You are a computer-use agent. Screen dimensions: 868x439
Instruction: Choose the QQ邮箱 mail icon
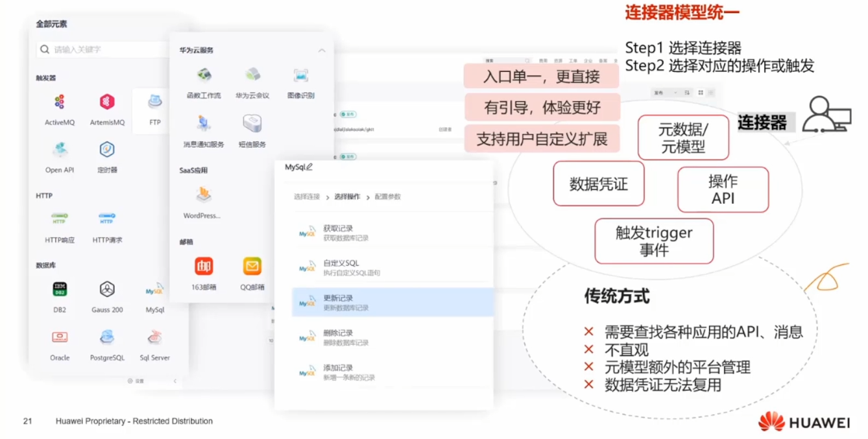[252, 266]
